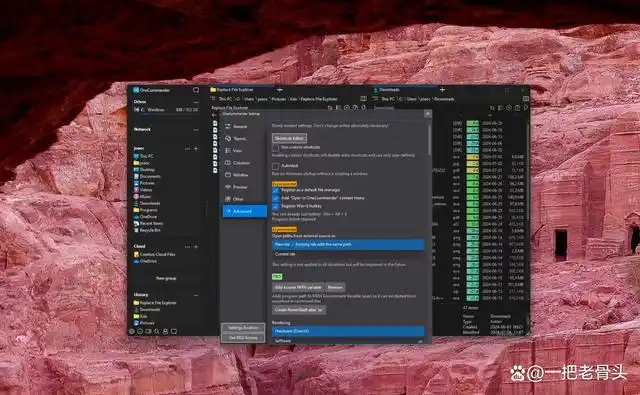Enable the Autostart checkbox

[x=276, y=166]
